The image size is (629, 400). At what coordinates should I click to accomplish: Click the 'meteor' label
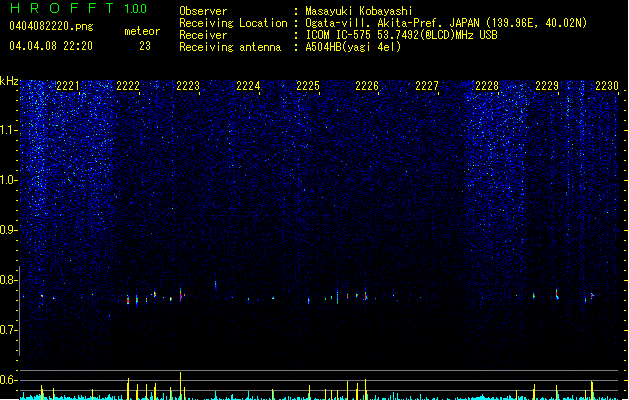142,31
